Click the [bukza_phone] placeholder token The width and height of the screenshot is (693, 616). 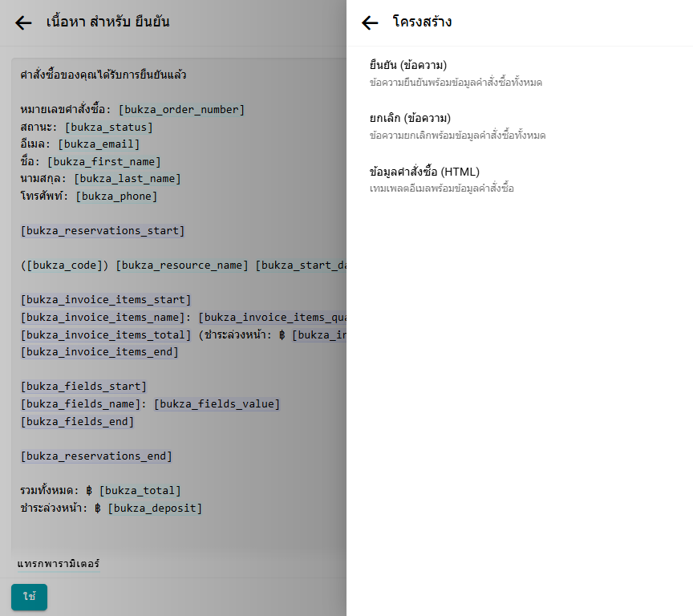117,196
